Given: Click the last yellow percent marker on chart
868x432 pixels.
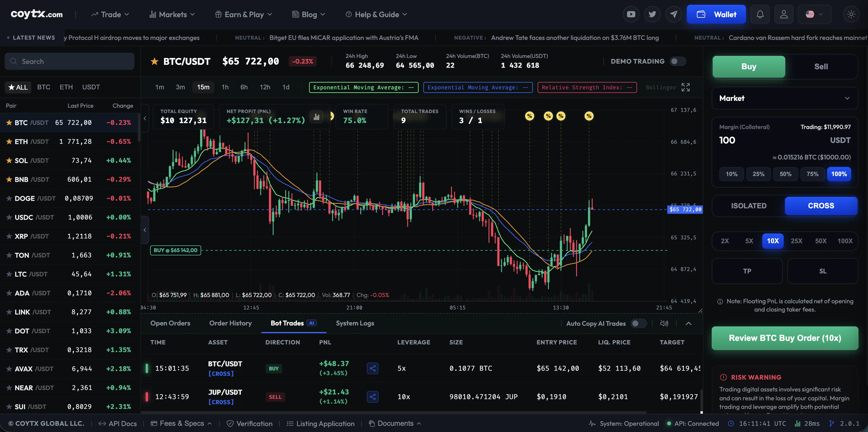Looking at the screenshot, I should click(x=589, y=116).
